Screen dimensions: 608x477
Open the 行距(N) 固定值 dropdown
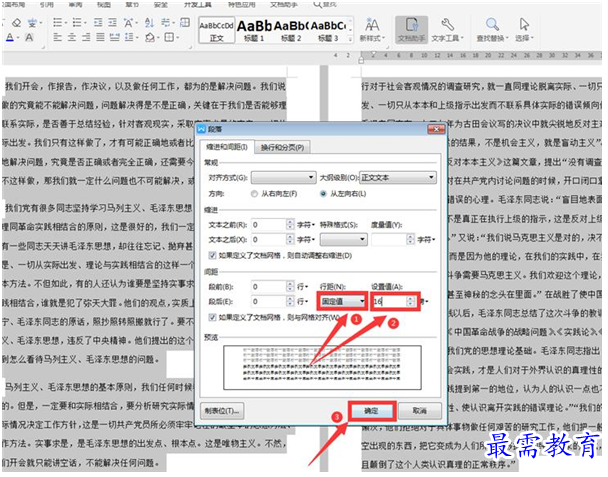(342, 301)
